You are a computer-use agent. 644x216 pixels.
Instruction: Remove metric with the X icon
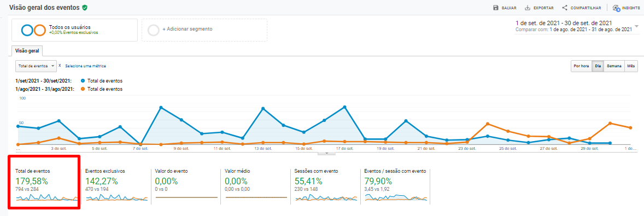point(60,65)
